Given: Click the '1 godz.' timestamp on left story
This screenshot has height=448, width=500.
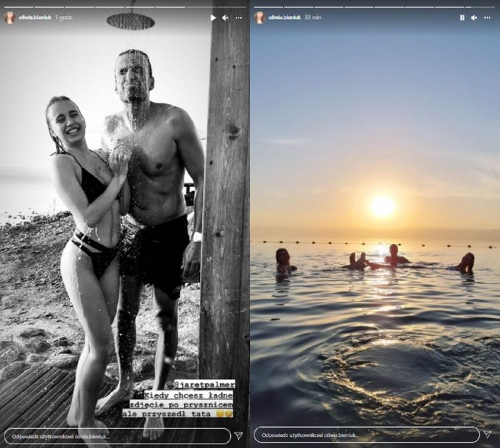Looking at the screenshot, I should [64, 18].
